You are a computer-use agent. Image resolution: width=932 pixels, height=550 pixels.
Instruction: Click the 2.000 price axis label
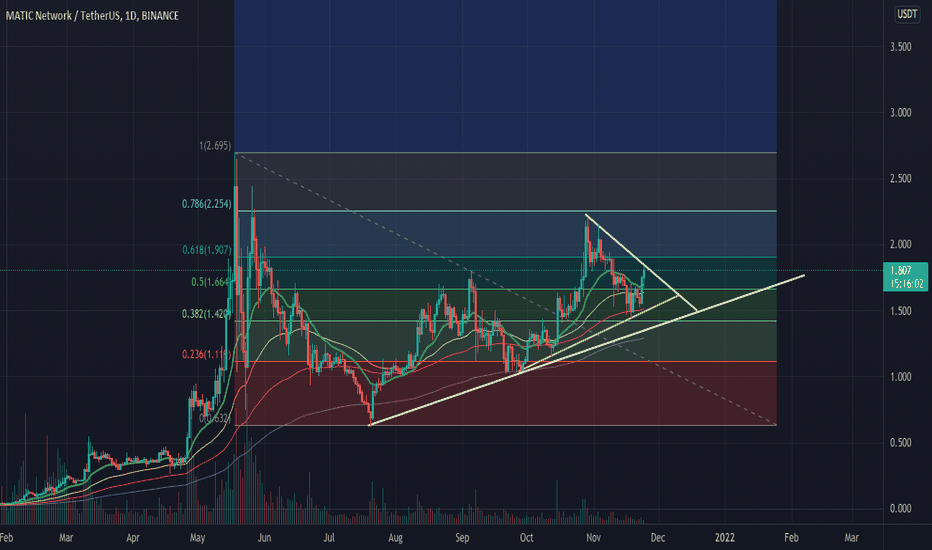(x=900, y=245)
